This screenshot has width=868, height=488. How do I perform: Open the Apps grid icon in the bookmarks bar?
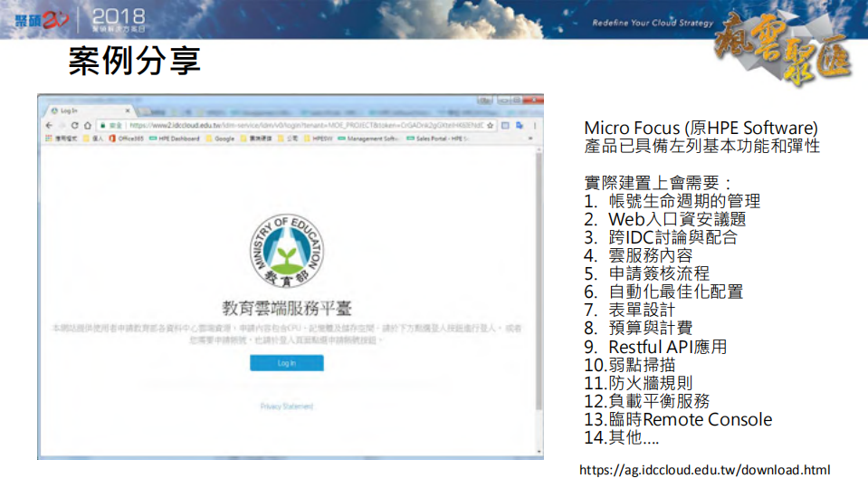pos(49,139)
